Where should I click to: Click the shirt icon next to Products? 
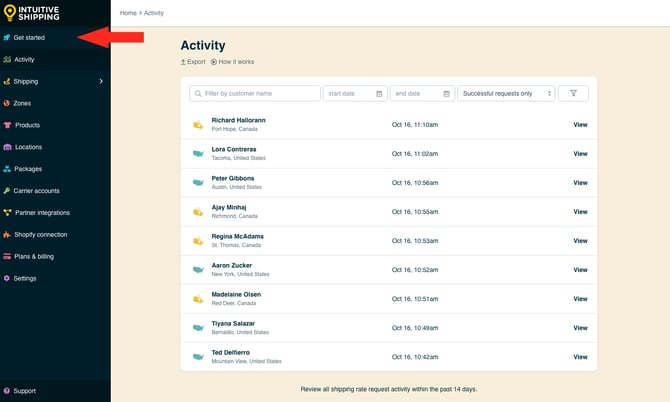pos(7,125)
